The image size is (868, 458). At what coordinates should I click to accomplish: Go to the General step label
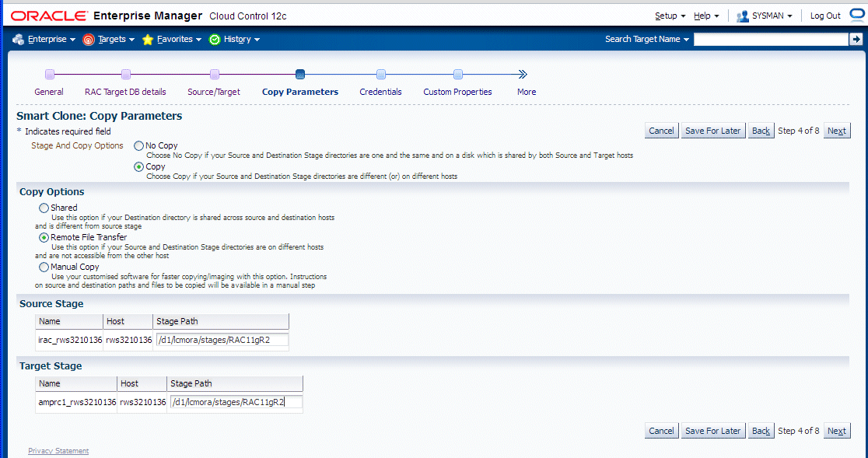click(49, 92)
